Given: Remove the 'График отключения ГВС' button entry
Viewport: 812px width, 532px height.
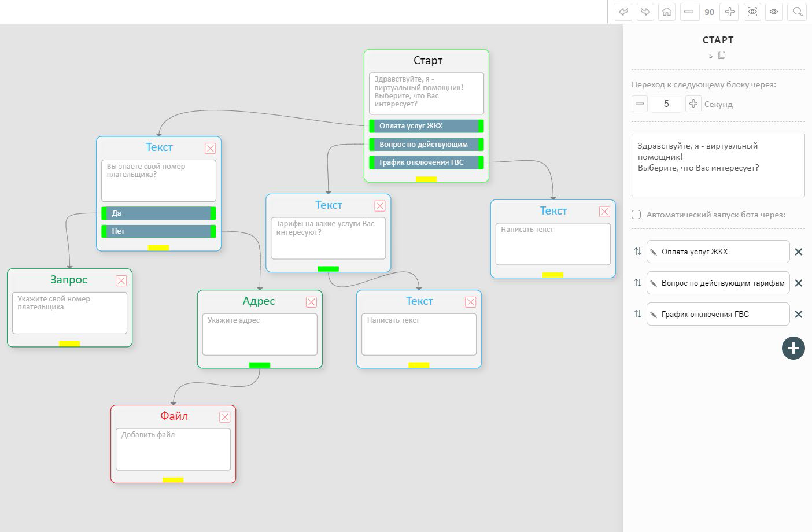Looking at the screenshot, I should (x=798, y=315).
